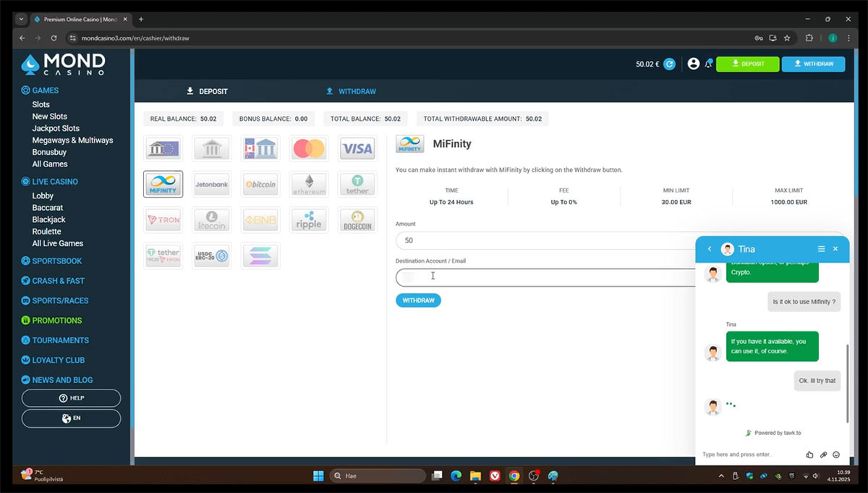The width and height of the screenshot is (868, 493).
Task: Click the balance refresh icon
Action: 670,64
